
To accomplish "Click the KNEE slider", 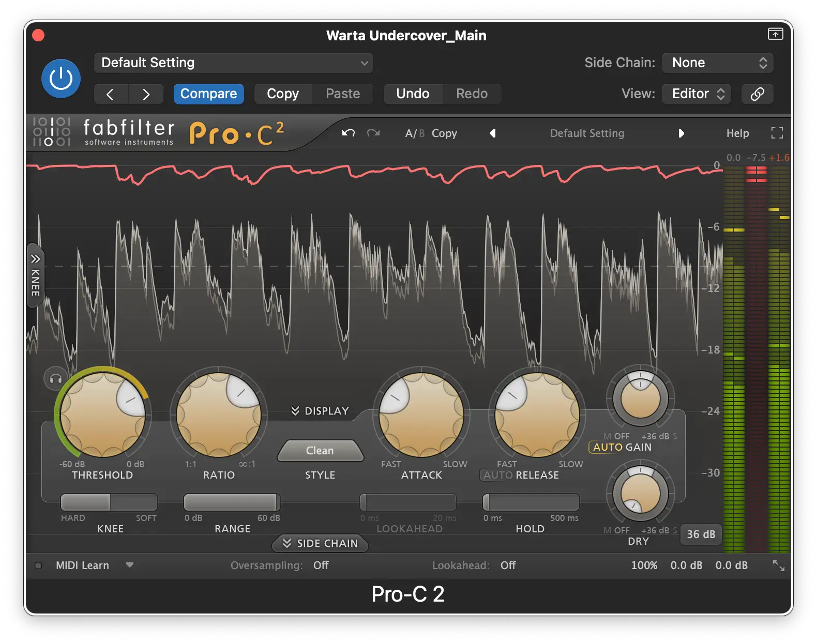I will (109, 502).
